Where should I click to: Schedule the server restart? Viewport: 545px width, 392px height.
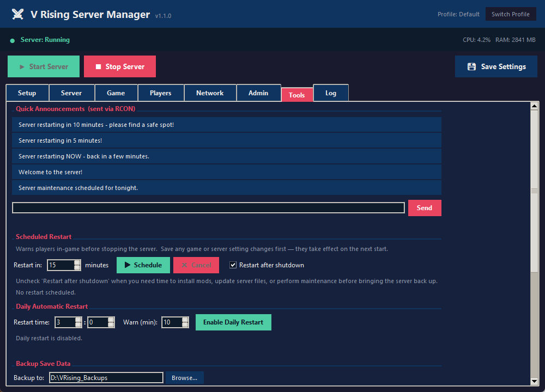(143, 265)
